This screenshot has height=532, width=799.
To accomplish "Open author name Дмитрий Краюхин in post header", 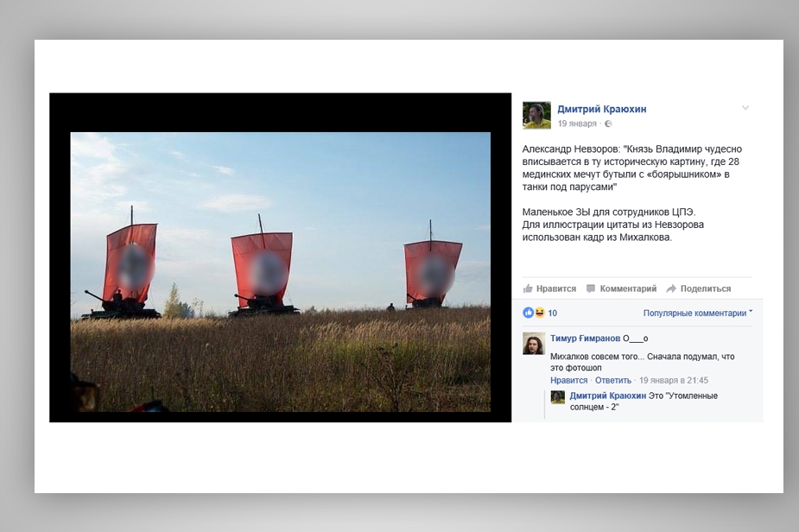I will pyautogui.click(x=601, y=109).
